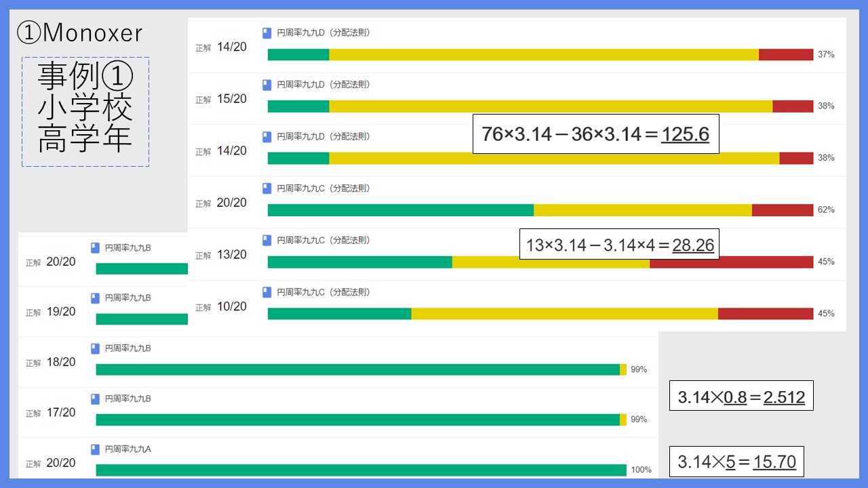This screenshot has height=488, width=868.
Task: Click the book icon beside 円周率九九A
Action: pyautogui.click(x=95, y=449)
